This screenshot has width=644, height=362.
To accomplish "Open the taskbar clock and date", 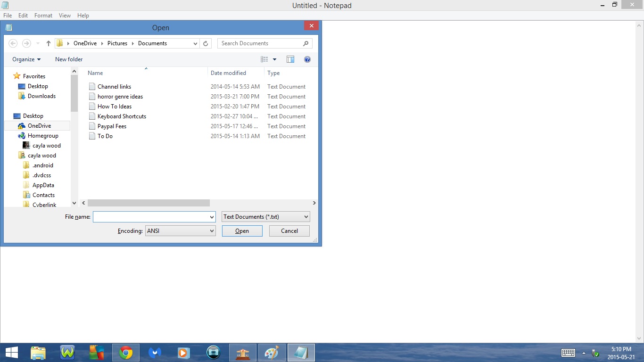I will coord(621,353).
